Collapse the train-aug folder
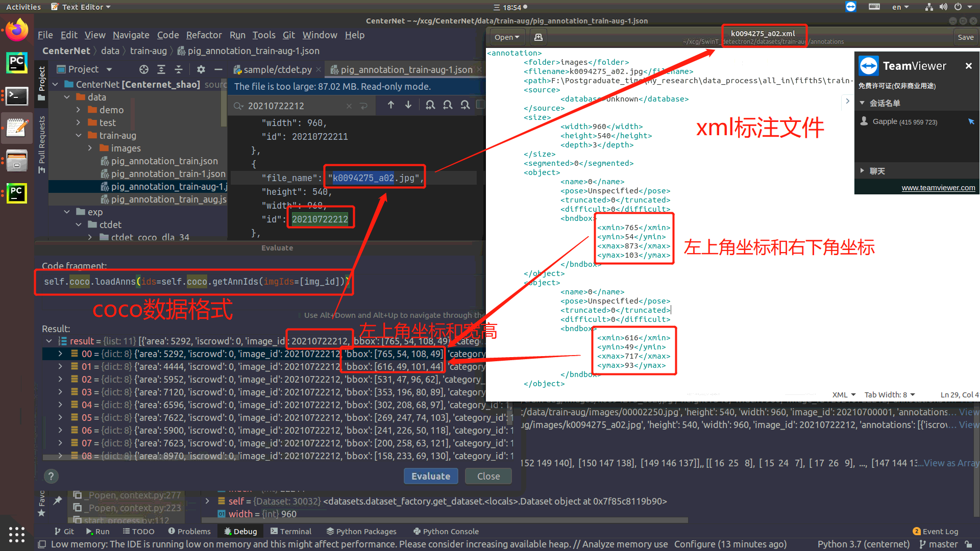Screen dimensions: 980x551 (79, 136)
